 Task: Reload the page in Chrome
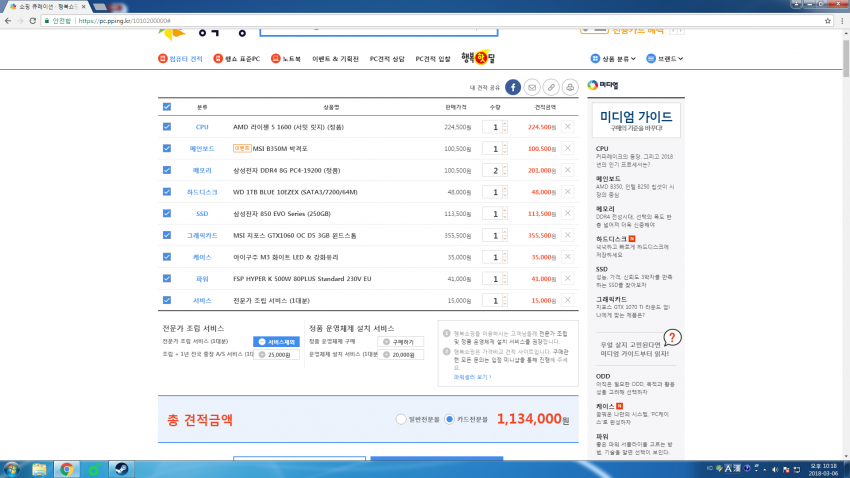tap(33, 21)
